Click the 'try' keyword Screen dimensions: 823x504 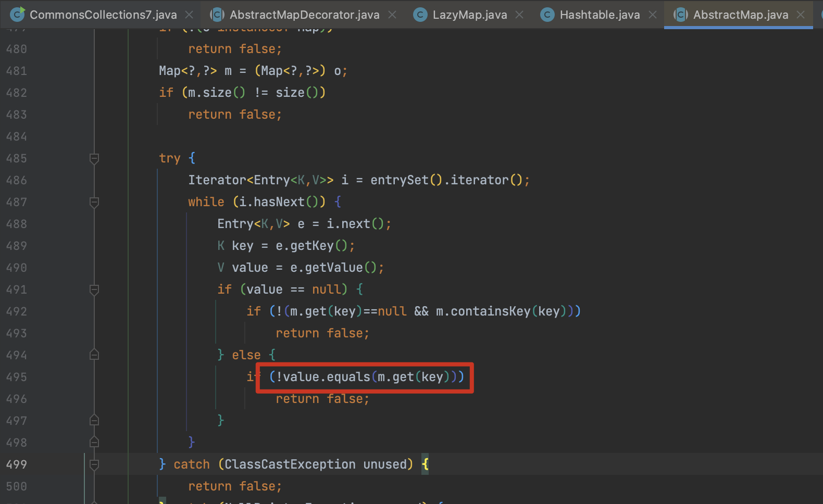tap(170, 158)
